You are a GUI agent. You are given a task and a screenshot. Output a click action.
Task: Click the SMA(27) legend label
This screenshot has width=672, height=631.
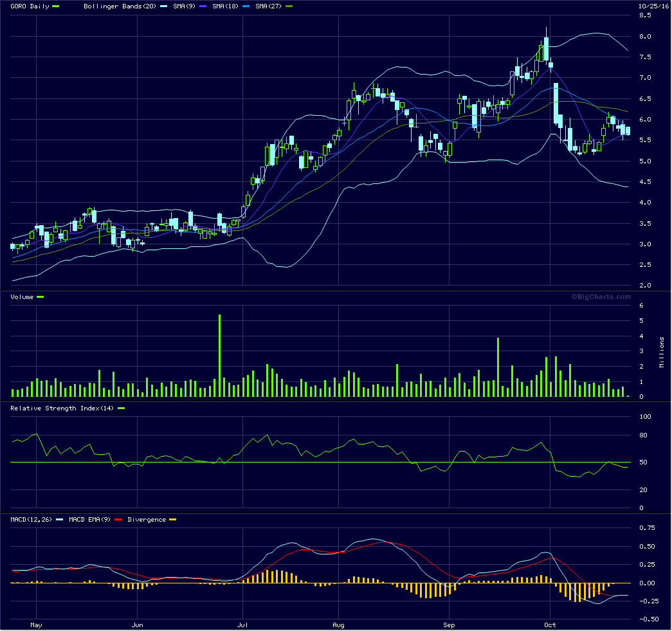click(x=268, y=6)
